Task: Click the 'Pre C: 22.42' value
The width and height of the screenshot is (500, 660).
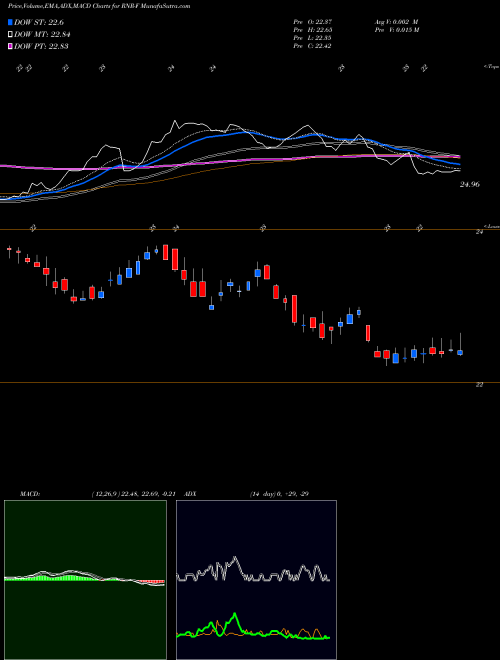Action: 313,46
